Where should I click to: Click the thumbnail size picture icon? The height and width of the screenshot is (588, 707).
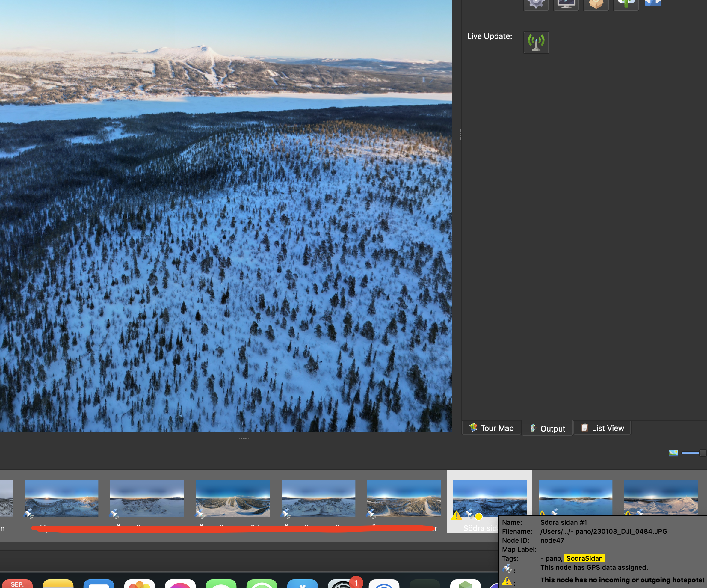pyautogui.click(x=673, y=453)
